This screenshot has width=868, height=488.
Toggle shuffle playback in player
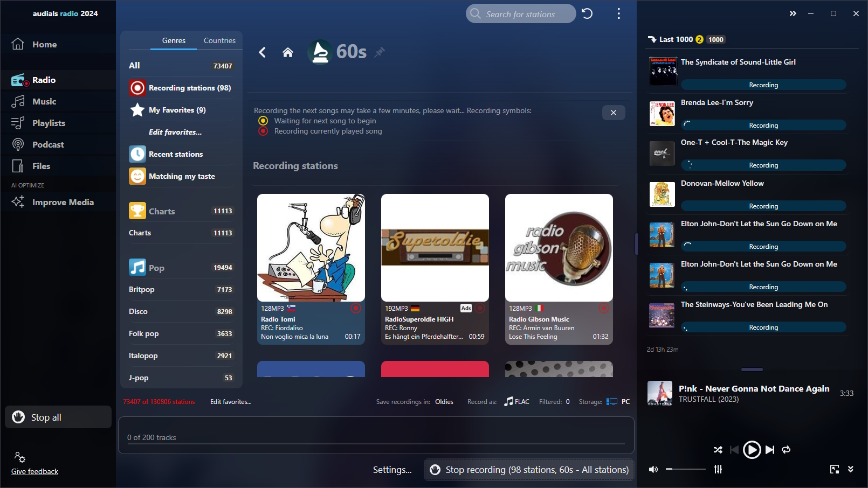[x=718, y=450]
